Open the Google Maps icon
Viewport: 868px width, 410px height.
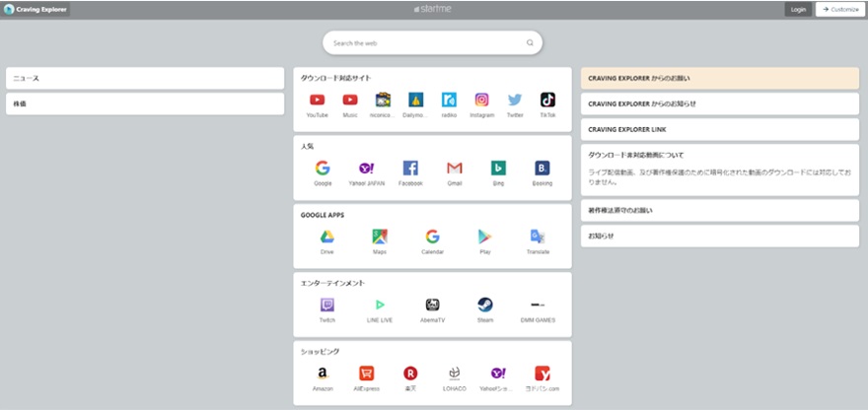tap(380, 237)
